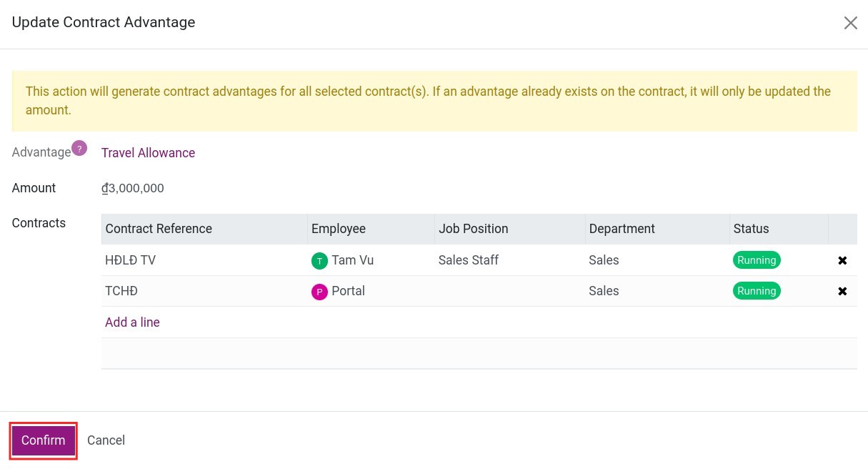
Task: Open the Advantage field help tooltip
Action: coord(79,147)
